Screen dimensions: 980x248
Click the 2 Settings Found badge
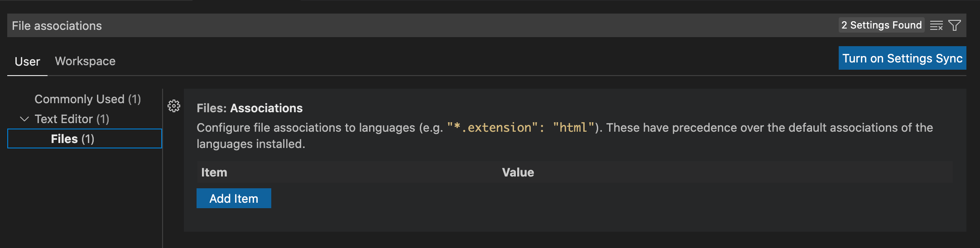coord(881,25)
